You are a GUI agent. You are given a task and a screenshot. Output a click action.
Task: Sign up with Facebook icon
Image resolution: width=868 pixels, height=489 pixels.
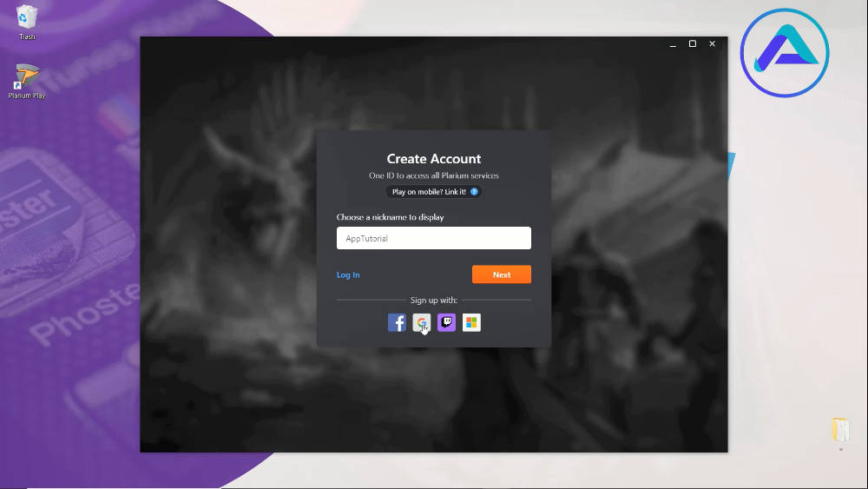[397, 322]
